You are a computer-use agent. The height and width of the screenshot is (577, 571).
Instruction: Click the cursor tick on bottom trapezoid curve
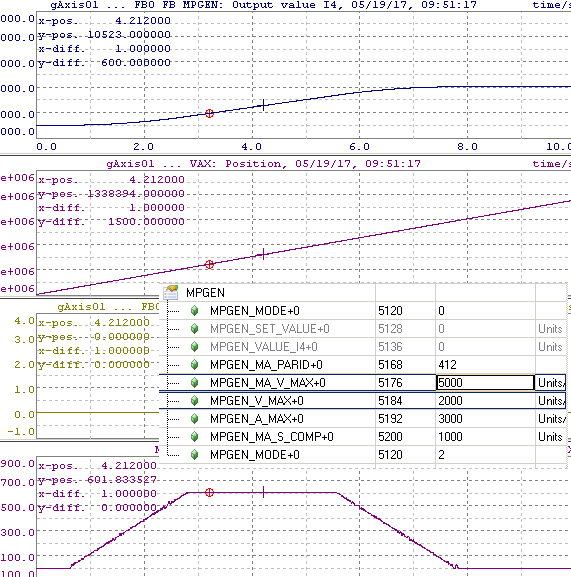[x=263, y=492]
